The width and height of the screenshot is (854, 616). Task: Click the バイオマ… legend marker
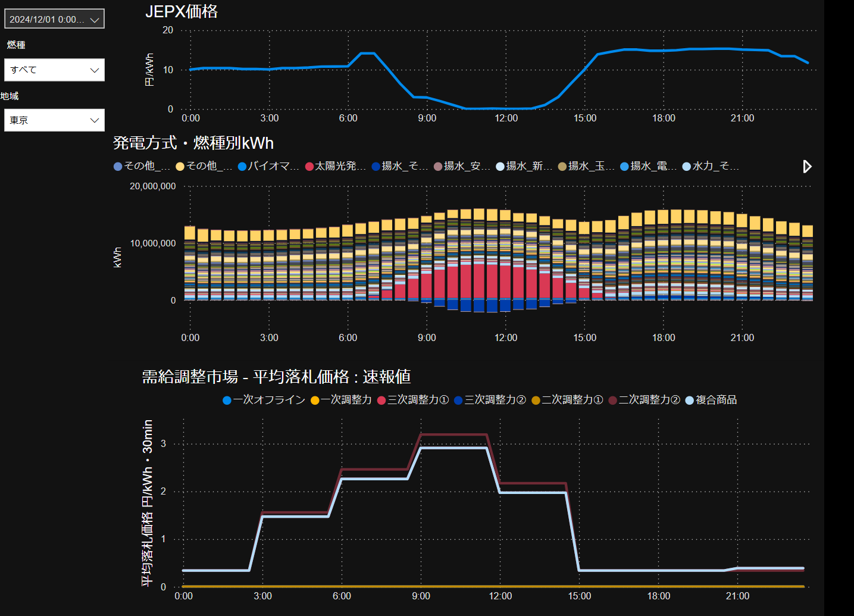pos(242,167)
